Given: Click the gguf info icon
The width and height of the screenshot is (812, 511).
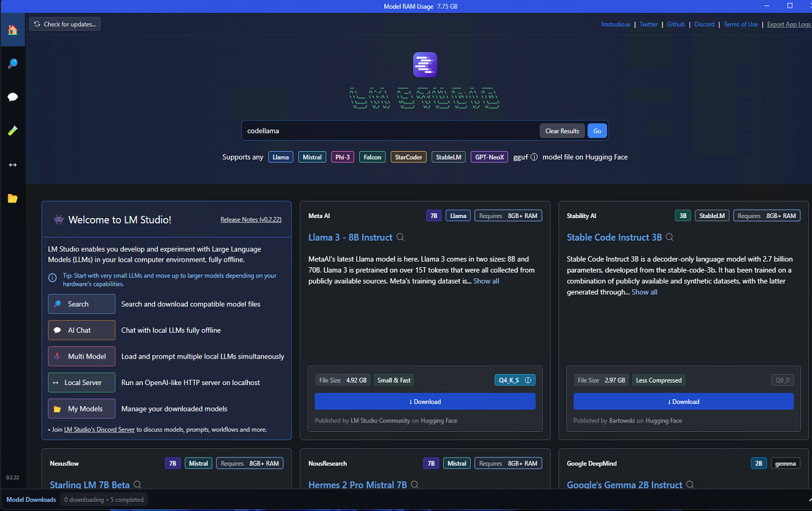Looking at the screenshot, I should click(x=533, y=157).
